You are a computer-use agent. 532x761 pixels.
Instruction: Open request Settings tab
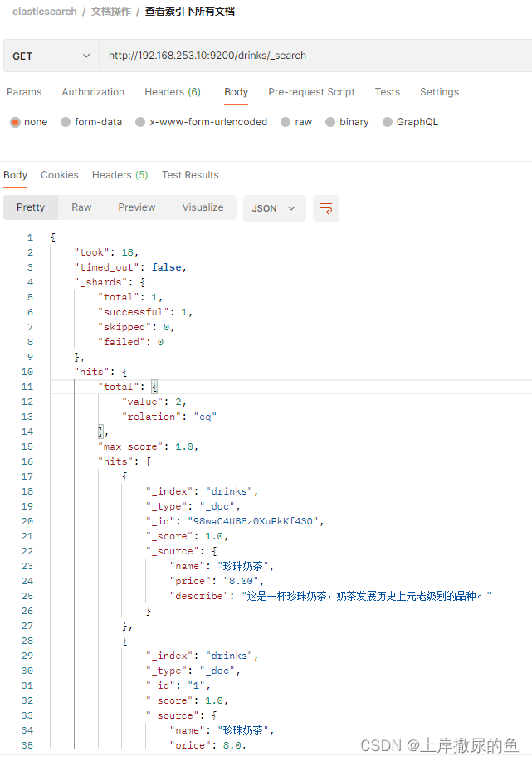(439, 92)
